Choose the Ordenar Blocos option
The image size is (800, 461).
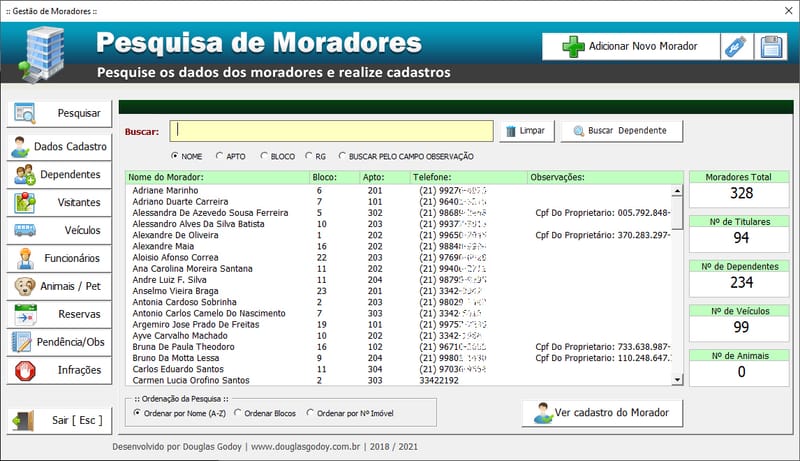tap(237, 413)
